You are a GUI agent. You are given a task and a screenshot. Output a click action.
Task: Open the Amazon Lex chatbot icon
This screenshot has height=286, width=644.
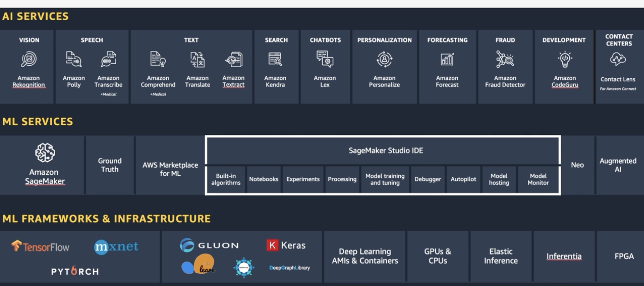[x=325, y=59]
